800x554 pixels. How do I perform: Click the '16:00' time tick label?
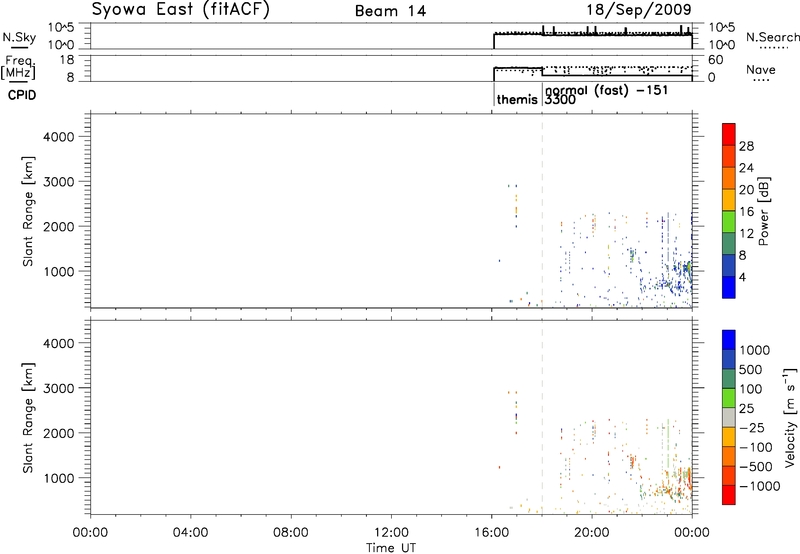[491, 533]
